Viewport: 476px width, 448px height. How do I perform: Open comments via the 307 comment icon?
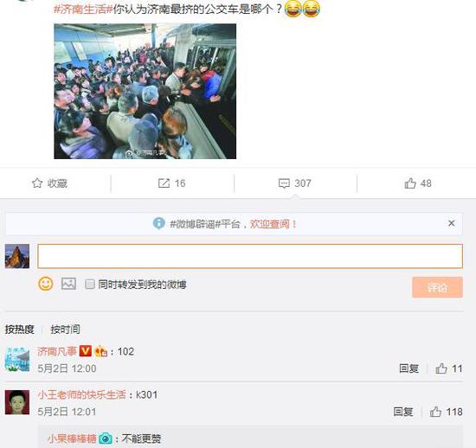coord(284,183)
